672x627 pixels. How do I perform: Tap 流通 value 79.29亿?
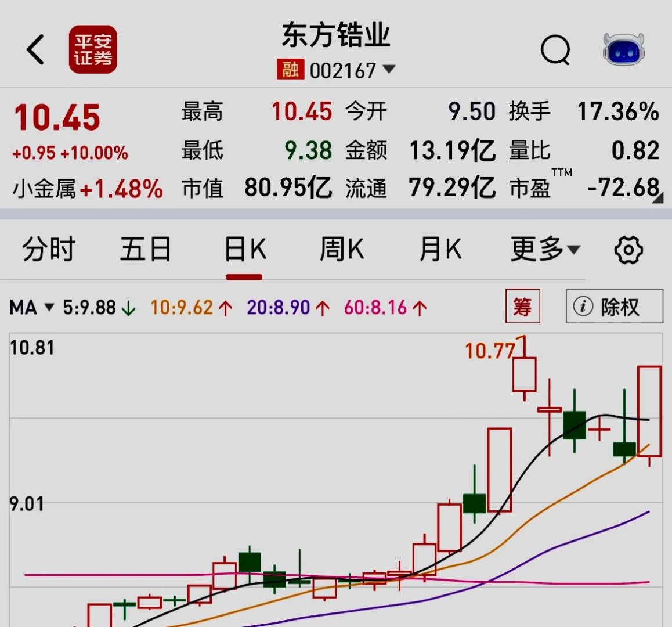point(453,188)
